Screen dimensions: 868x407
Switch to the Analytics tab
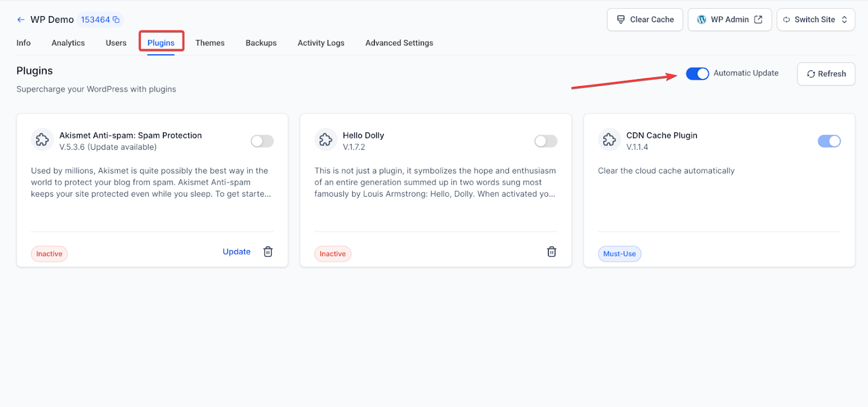point(68,43)
